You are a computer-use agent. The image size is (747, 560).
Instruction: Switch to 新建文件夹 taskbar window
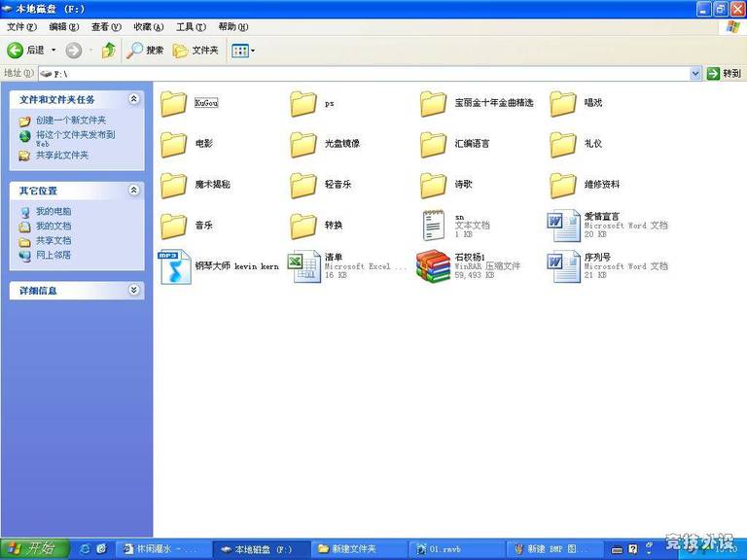point(358,549)
